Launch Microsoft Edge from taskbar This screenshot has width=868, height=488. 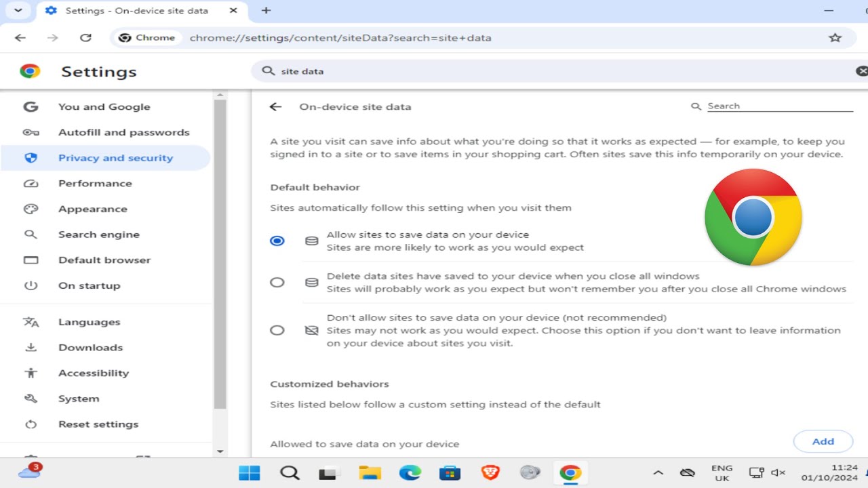point(410,473)
